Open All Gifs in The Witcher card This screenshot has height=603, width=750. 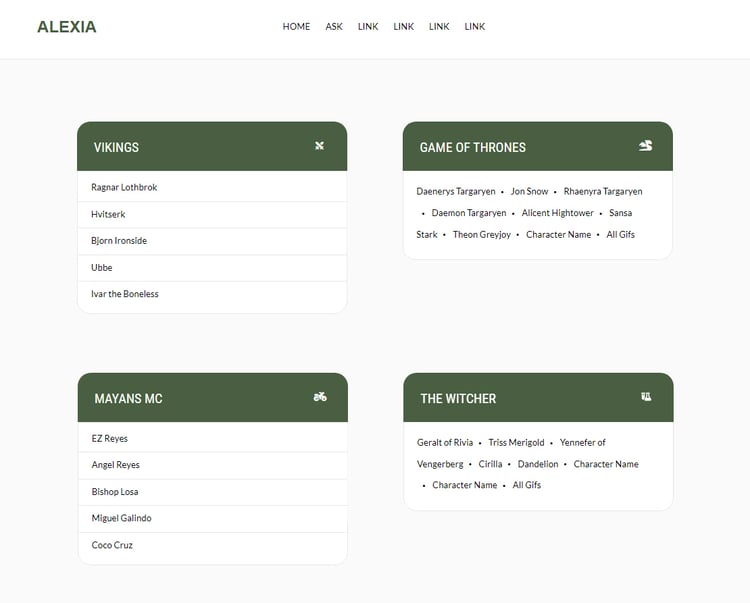tap(527, 485)
